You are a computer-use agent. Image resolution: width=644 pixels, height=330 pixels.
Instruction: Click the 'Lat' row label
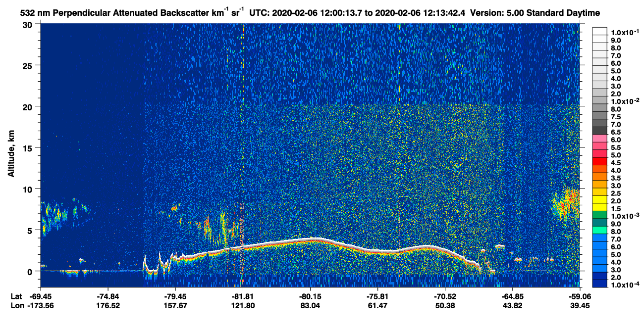[16, 296]
